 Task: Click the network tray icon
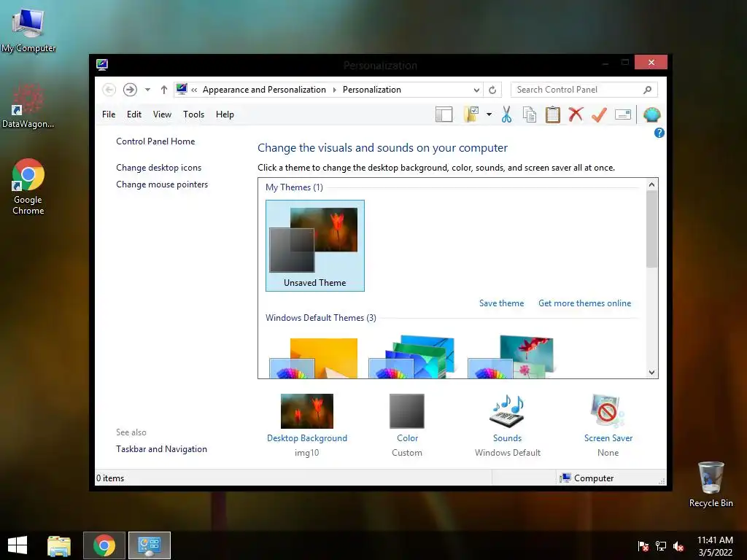click(x=661, y=546)
